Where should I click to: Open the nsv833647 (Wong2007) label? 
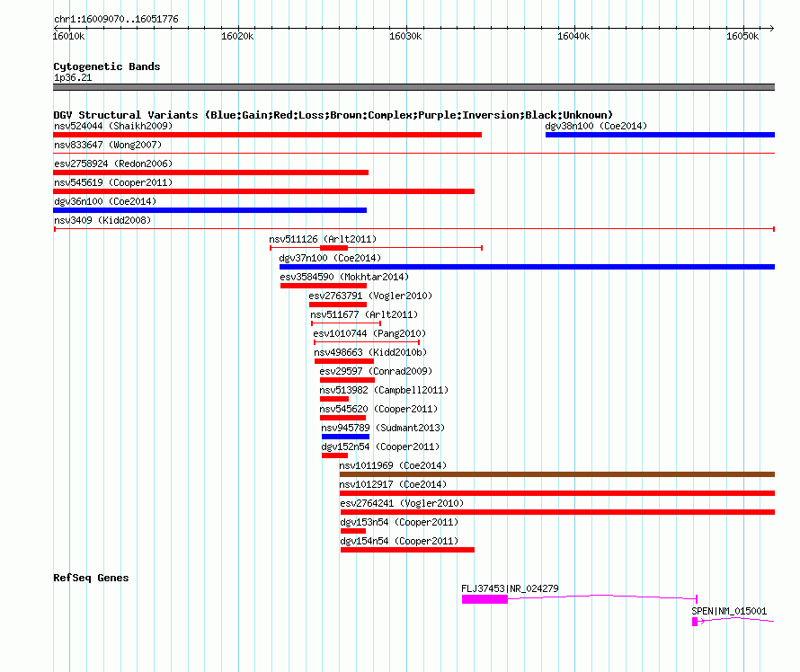pos(108,145)
